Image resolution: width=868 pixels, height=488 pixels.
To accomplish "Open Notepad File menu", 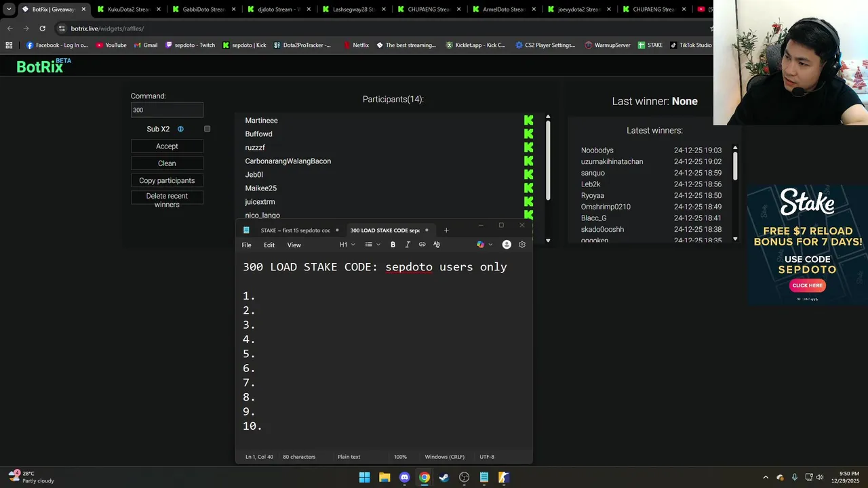I will click(247, 245).
